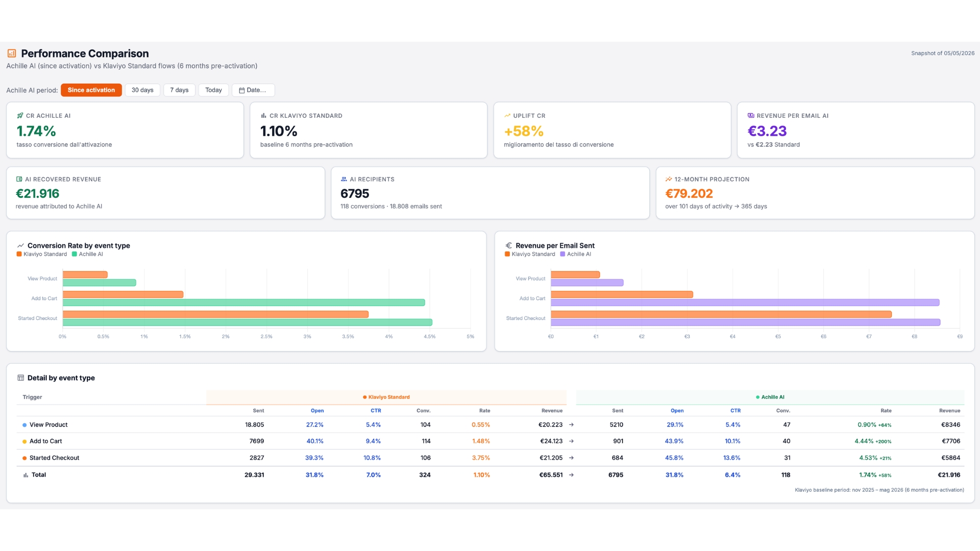Click the €7706 revenue cell
Screen dimensions: 980x551
pos(951,441)
